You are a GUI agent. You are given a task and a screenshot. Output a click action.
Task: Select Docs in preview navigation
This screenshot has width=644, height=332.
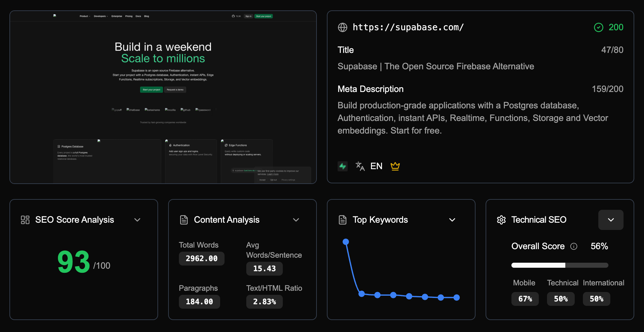pos(138,16)
